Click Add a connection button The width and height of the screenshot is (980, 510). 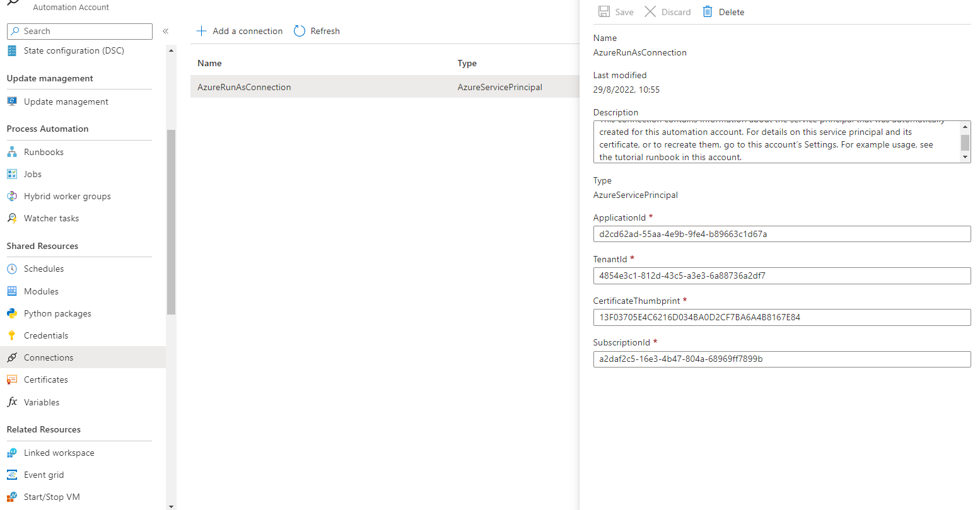[240, 31]
